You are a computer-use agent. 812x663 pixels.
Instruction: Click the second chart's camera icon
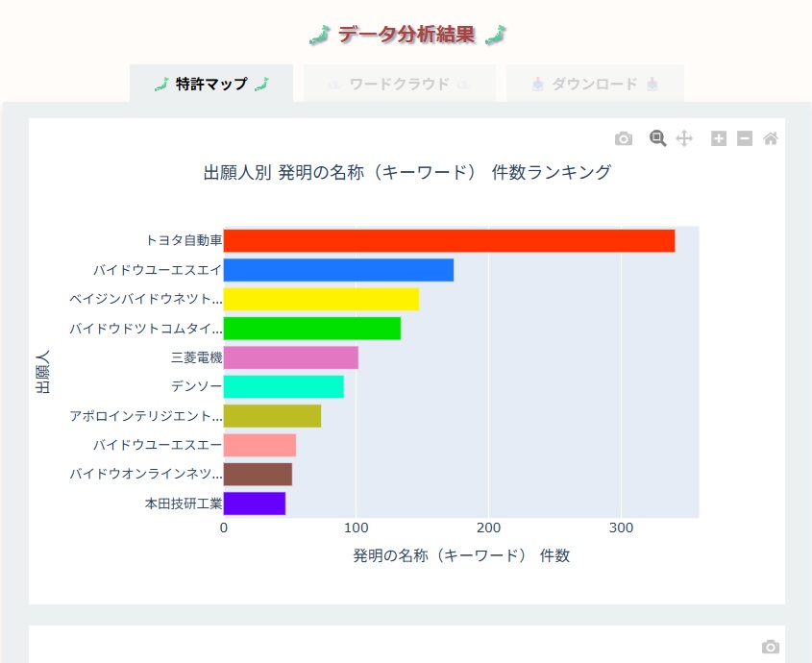(770, 647)
